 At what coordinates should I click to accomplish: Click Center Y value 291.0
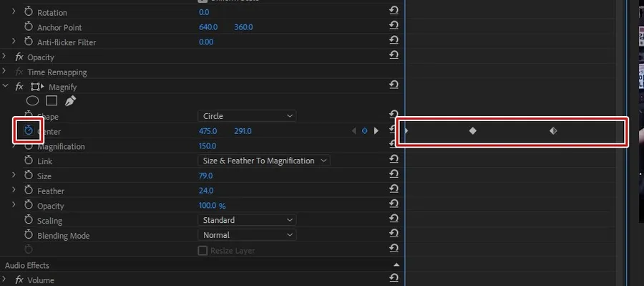point(243,131)
